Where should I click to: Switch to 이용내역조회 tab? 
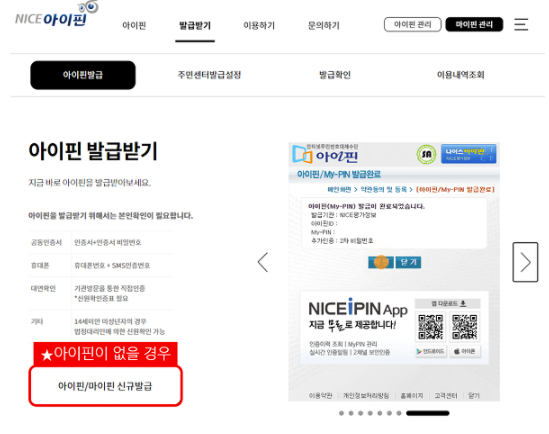(460, 75)
